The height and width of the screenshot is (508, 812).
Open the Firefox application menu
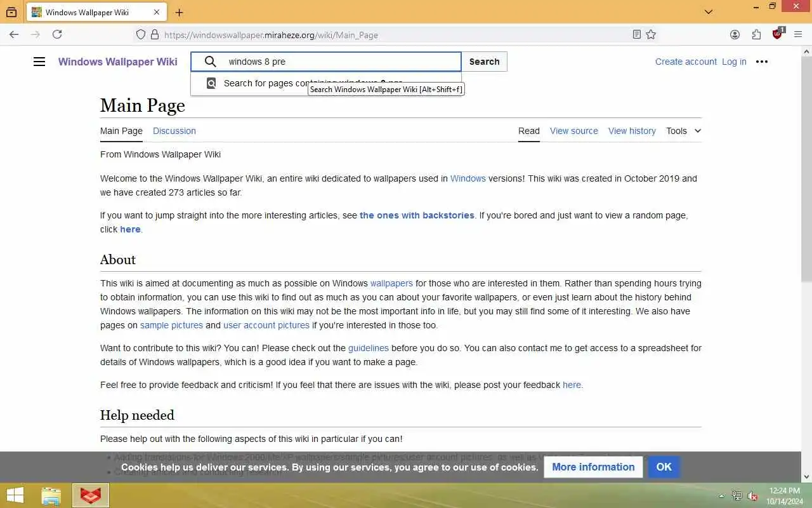pyautogui.click(x=799, y=35)
